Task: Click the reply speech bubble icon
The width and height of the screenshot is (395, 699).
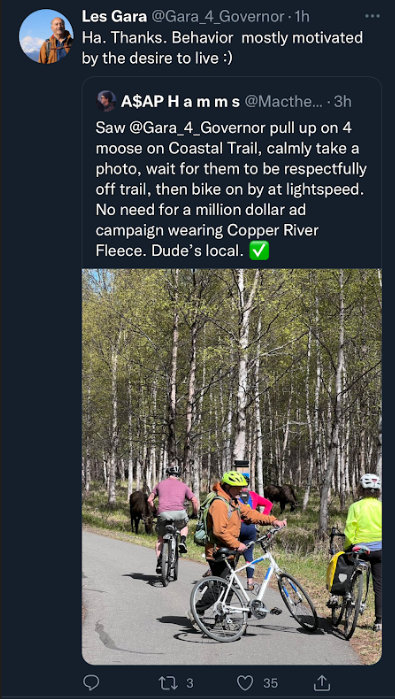Action: [91, 683]
